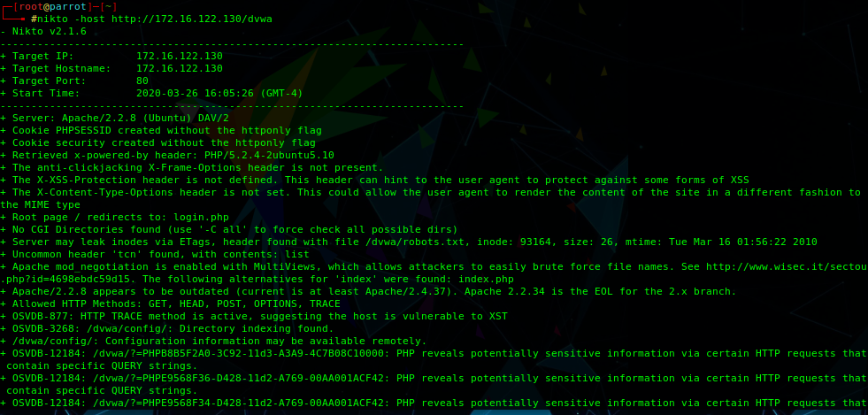Click the Target IP address 172.16.122.130
Screen dimensions: 868x415
coord(180,56)
